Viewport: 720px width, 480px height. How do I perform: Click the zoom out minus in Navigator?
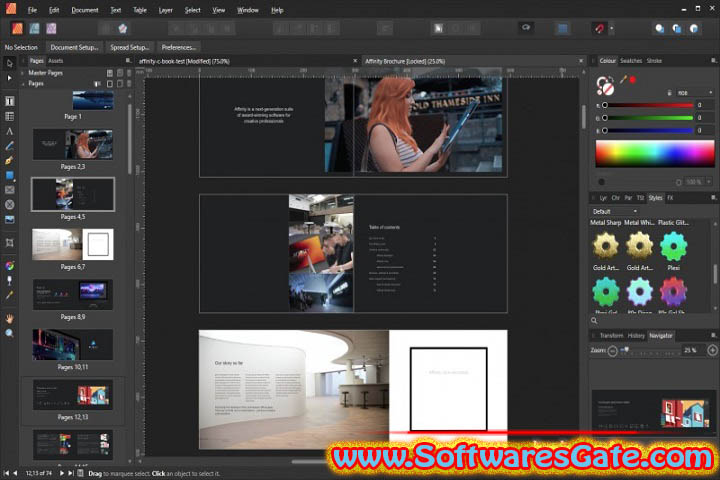tap(612, 351)
